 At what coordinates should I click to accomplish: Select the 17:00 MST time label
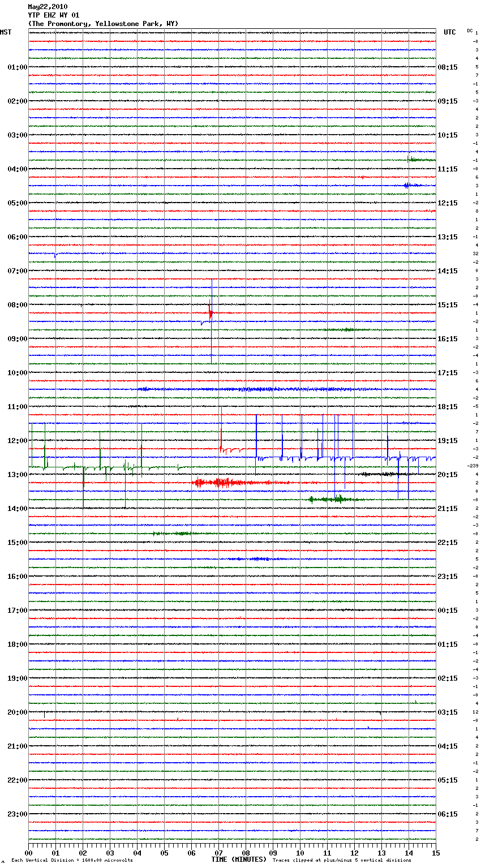(x=17, y=611)
